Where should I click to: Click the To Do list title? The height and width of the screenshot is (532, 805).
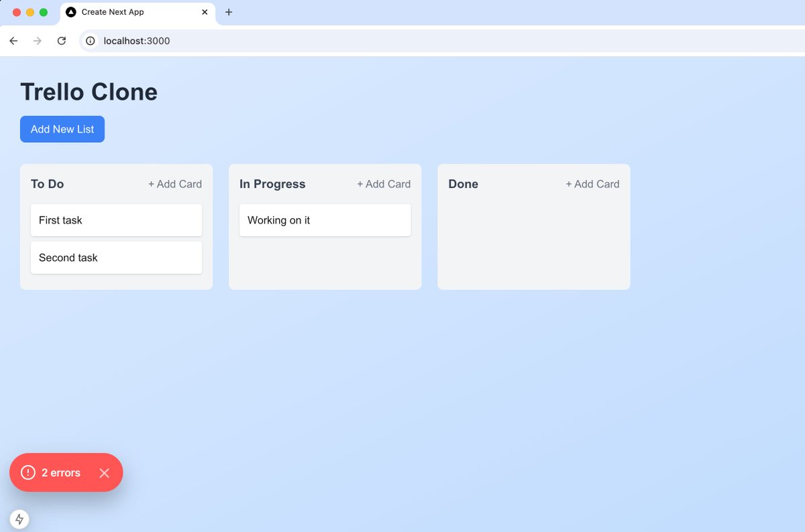pyautogui.click(x=48, y=184)
